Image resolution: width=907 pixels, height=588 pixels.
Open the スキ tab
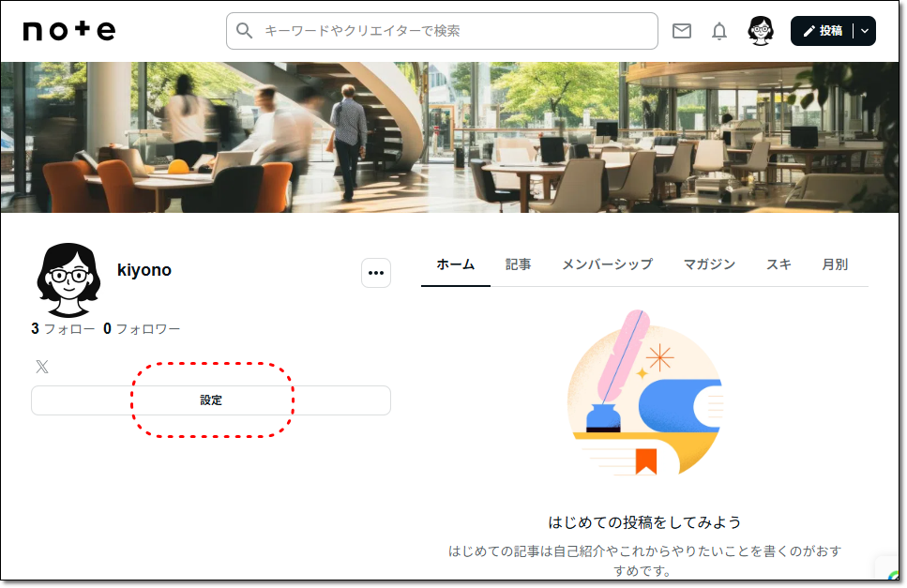click(779, 264)
